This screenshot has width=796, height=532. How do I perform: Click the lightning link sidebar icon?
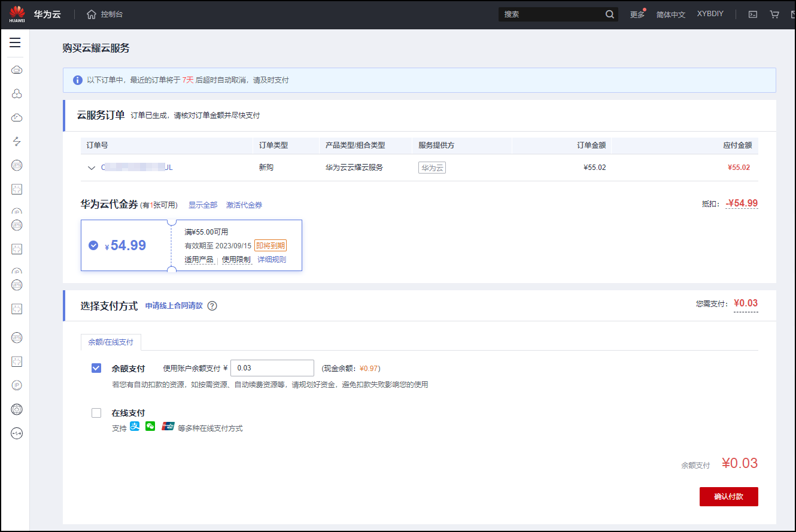click(17, 141)
